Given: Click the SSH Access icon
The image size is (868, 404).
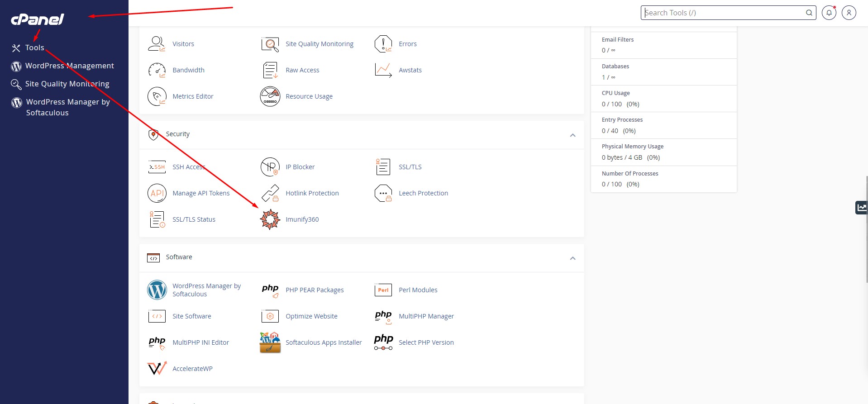Looking at the screenshot, I should tap(157, 167).
